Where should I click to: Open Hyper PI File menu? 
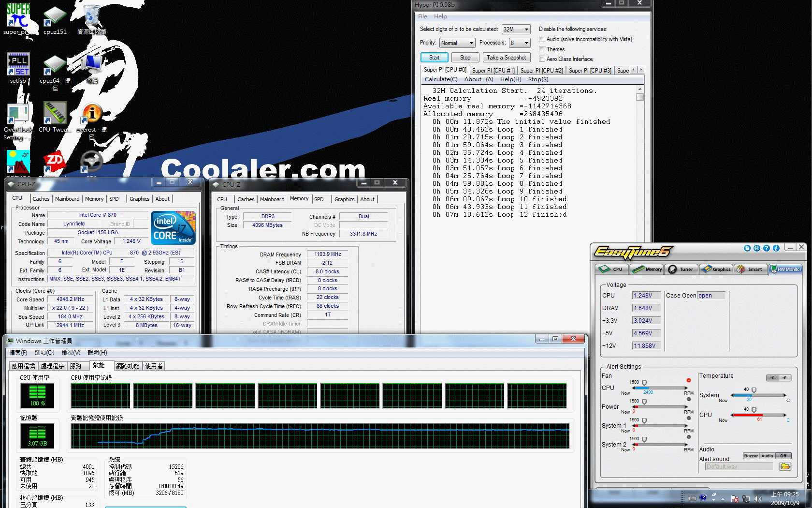[x=422, y=16]
